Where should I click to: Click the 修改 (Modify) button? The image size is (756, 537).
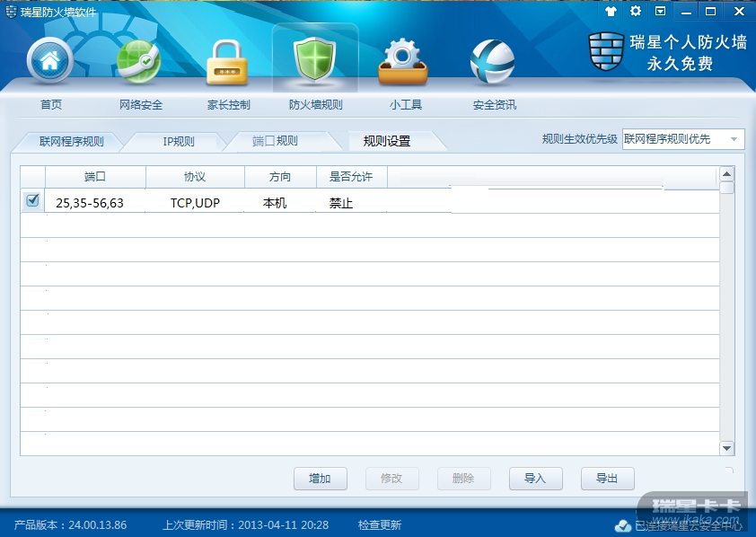[x=392, y=479]
